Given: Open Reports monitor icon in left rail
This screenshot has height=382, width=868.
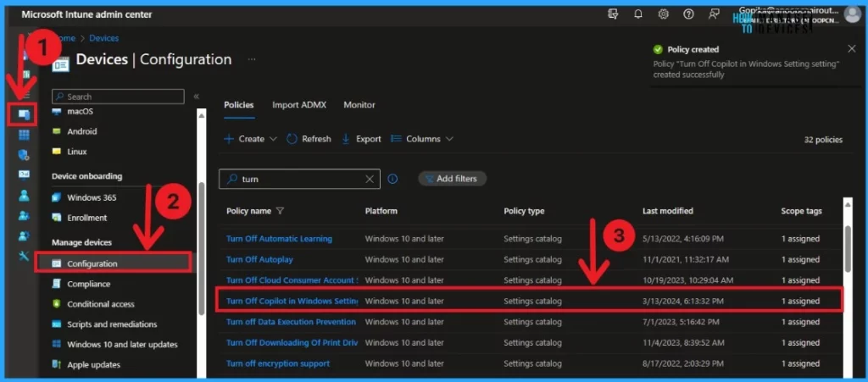Looking at the screenshot, I should click(24, 175).
